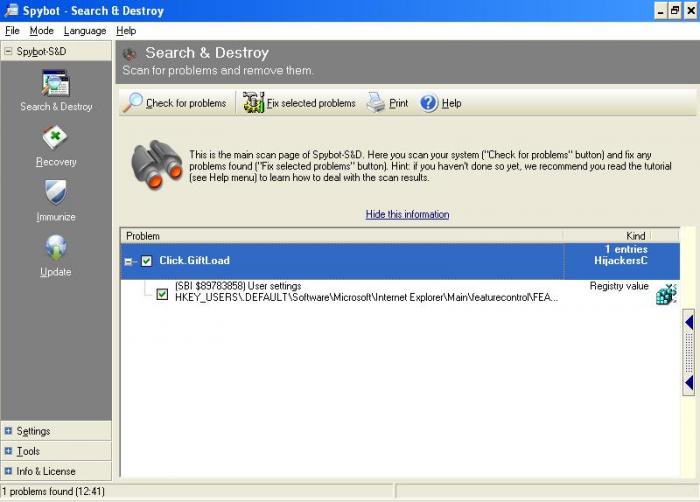Click the '1 problems found (12:41)' status text

pyautogui.click(x=53, y=492)
